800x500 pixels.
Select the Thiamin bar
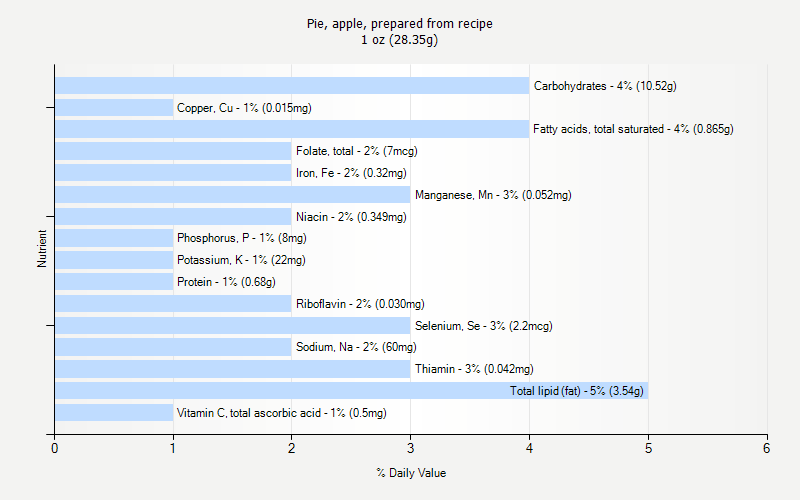(232, 369)
